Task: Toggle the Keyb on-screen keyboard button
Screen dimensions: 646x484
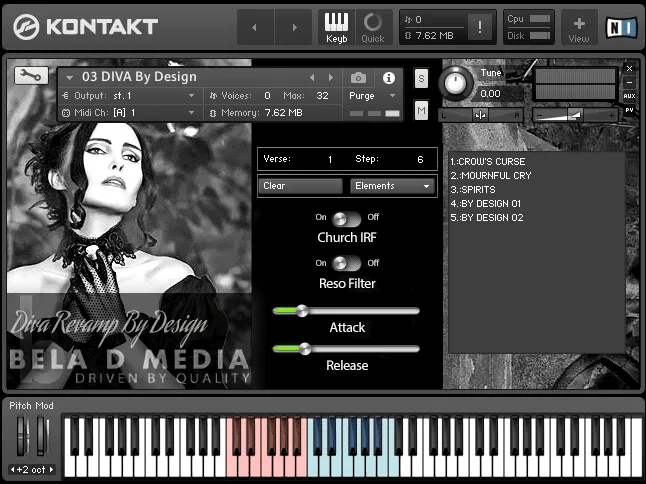Action: [336, 28]
